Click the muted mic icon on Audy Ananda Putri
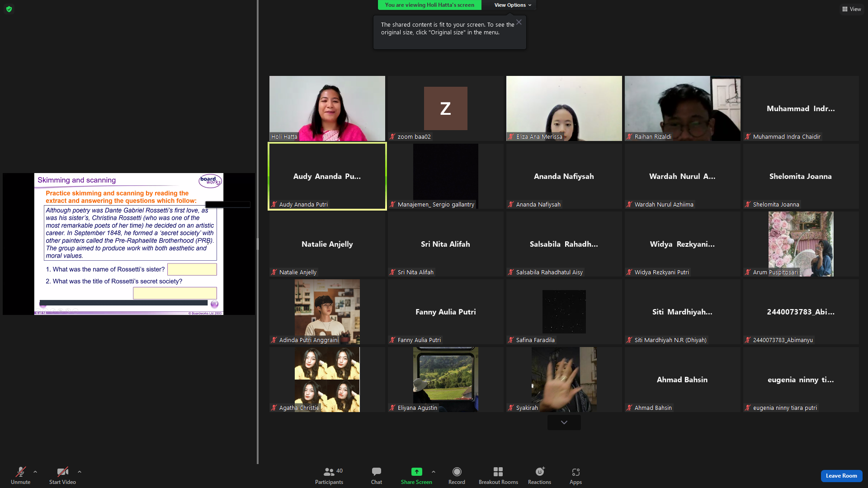Screen dimensions: 868x488 [x=274, y=204]
